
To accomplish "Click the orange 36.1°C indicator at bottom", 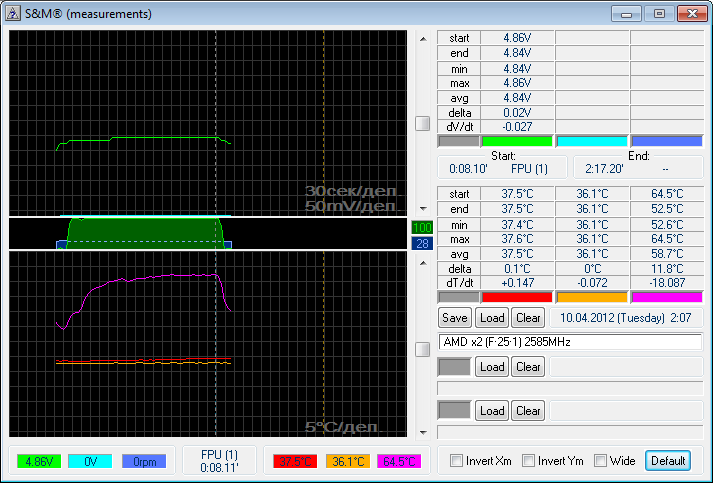I will click(x=348, y=462).
